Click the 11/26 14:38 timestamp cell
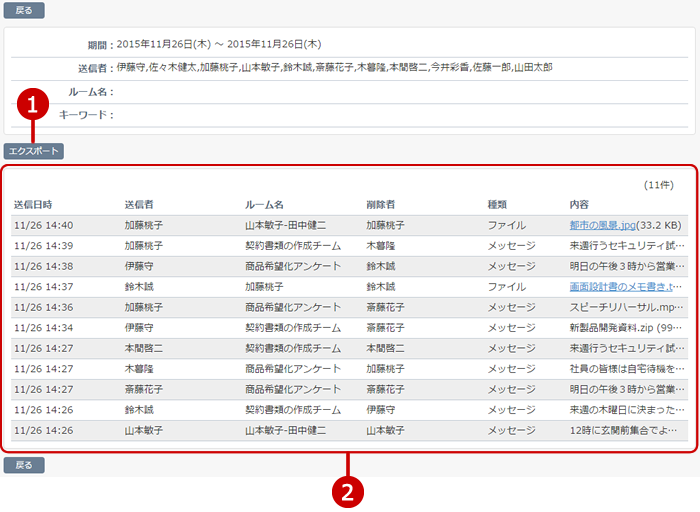The height and width of the screenshot is (512, 700). point(43,267)
